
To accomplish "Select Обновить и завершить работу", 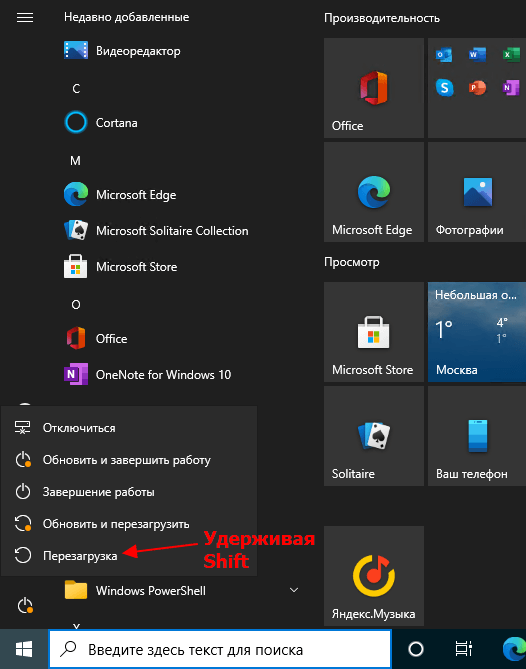I will click(129, 460).
